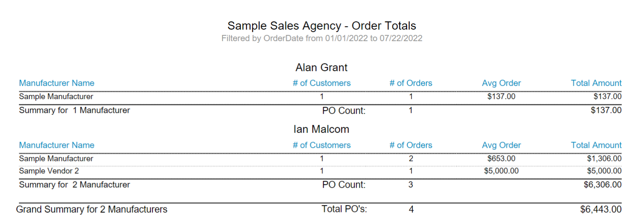The height and width of the screenshot is (221, 644).
Task: Click # of Customers header under Alan Grant
Action: click(x=322, y=83)
